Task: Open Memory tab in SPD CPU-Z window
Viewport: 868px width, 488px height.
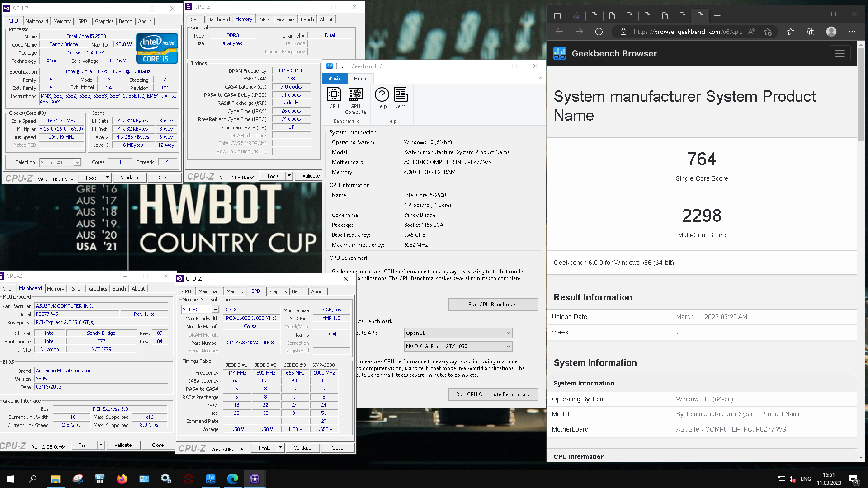Action: click(235, 291)
